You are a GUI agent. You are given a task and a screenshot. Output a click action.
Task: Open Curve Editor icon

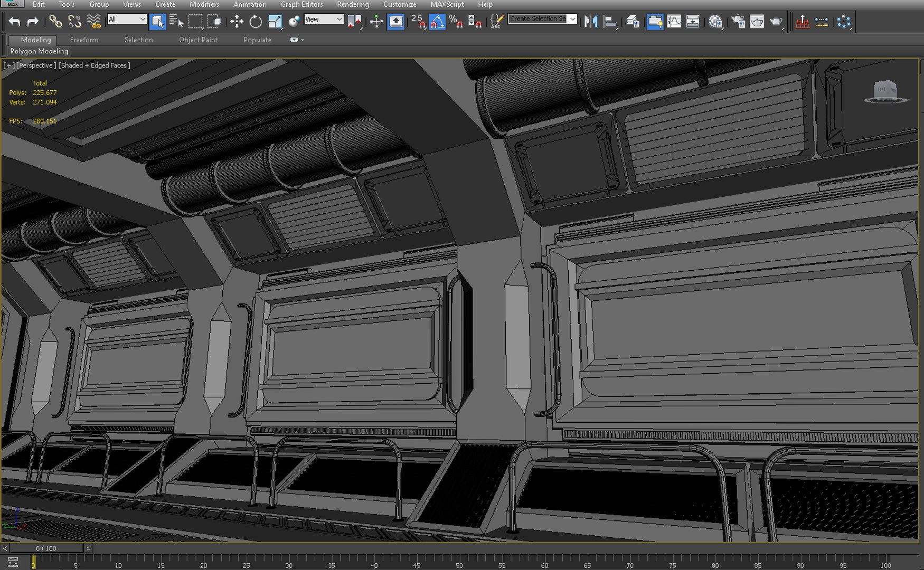(674, 22)
